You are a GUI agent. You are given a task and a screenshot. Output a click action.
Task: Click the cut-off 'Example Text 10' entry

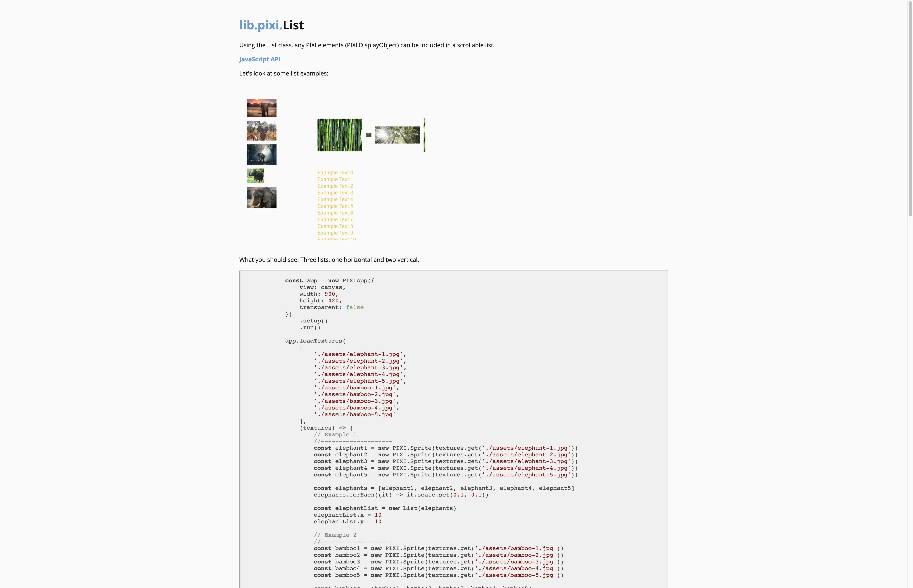click(336, 239)
